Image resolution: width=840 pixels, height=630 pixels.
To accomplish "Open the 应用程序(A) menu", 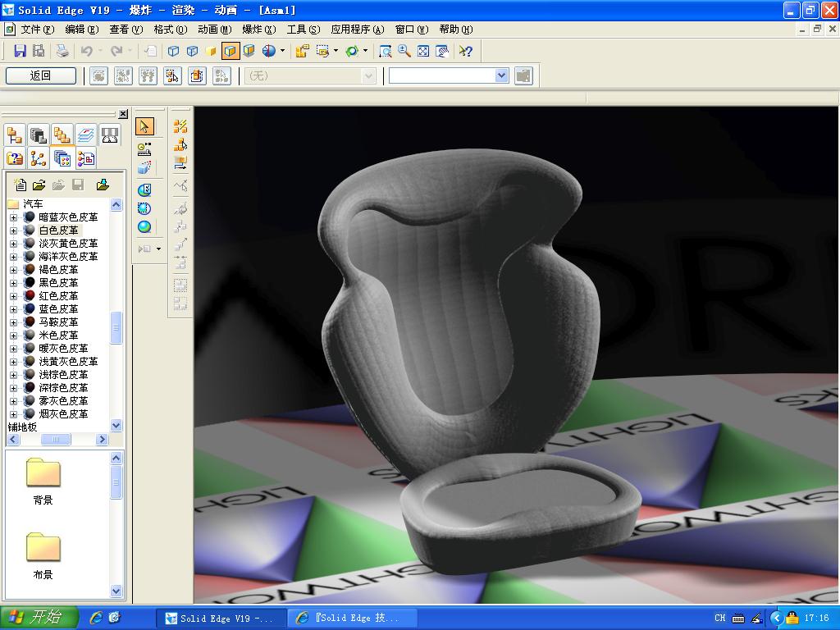I will coord(358,30).
